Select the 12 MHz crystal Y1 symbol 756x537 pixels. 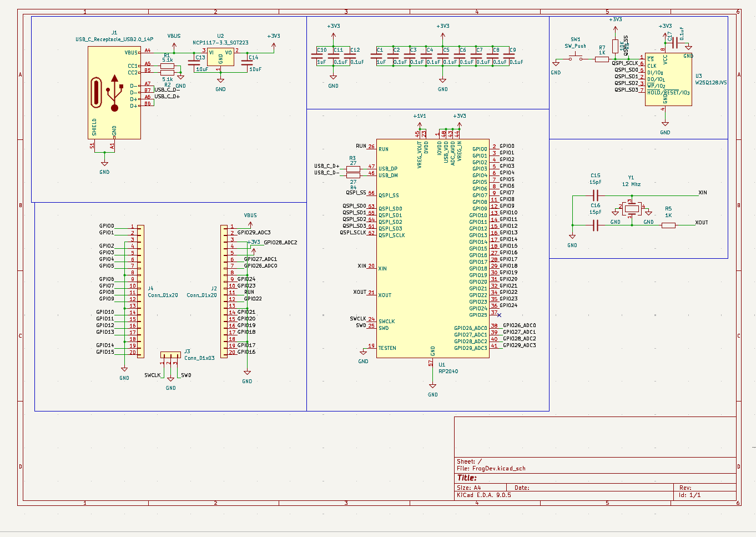coord(631,209)
